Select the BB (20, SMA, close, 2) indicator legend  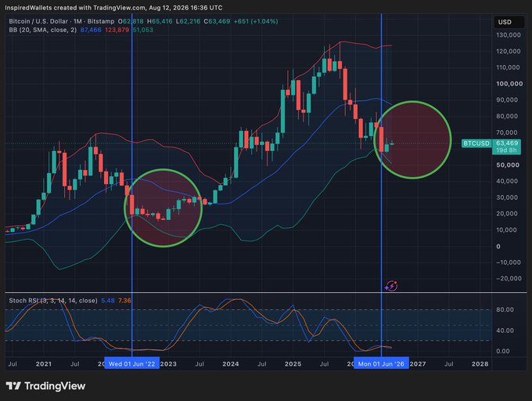click(43, 30)
